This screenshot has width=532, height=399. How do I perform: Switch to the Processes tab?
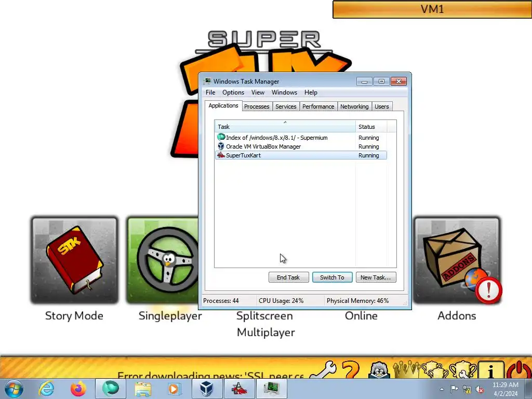click(x=257, y=107)
